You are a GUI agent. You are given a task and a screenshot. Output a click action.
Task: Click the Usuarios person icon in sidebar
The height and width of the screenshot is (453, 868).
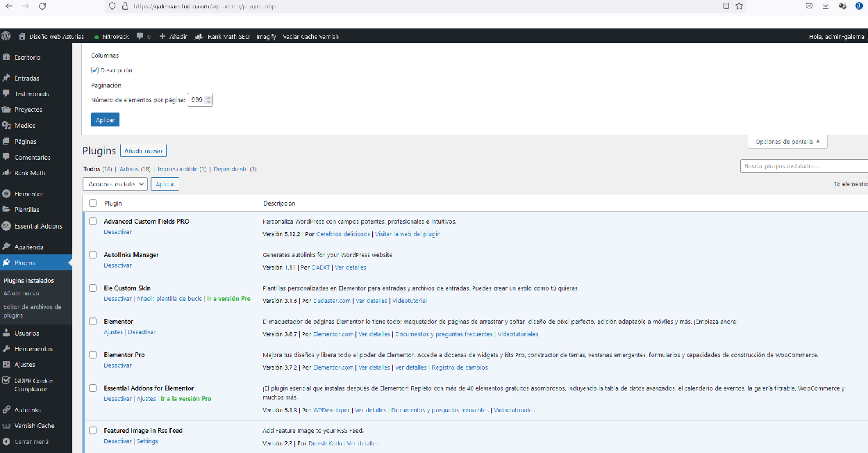tap(6, 333)
